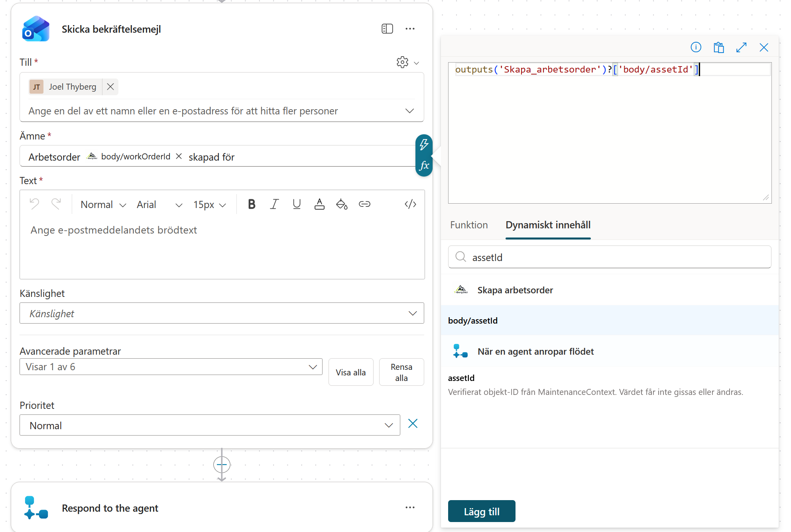This screenshot has height=532, width=791.
Task: Click inside the outputs expression text box
Action: (x=610, y=133)
